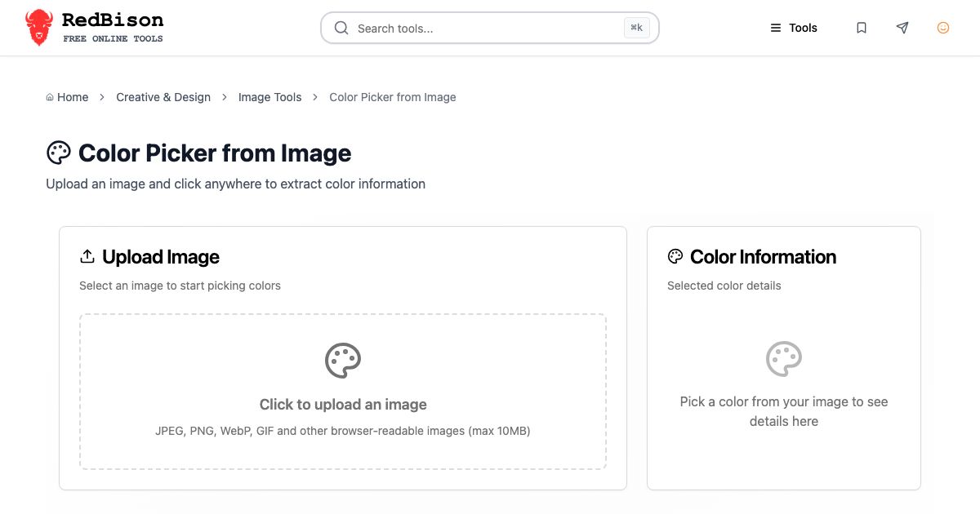The image size is (980, 514).
Task: Click the orange smiley face icon
Action: [943, 28]
